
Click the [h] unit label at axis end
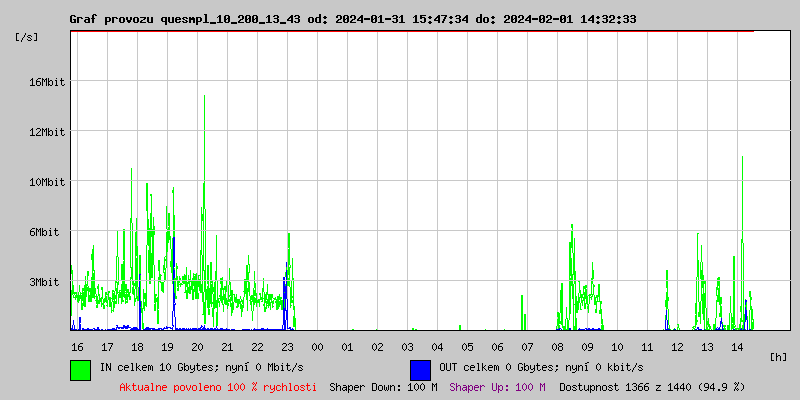(779, 356)
